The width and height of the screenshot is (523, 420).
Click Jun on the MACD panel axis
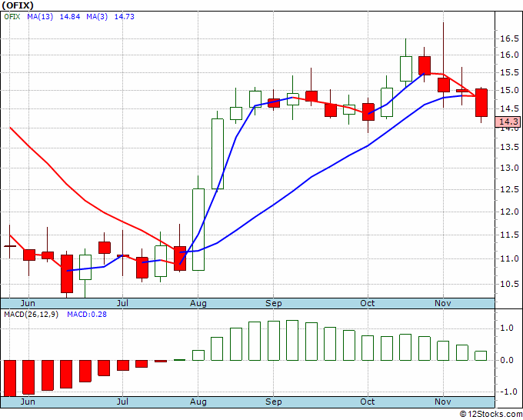pyautogui.click(x=28, y=402)
